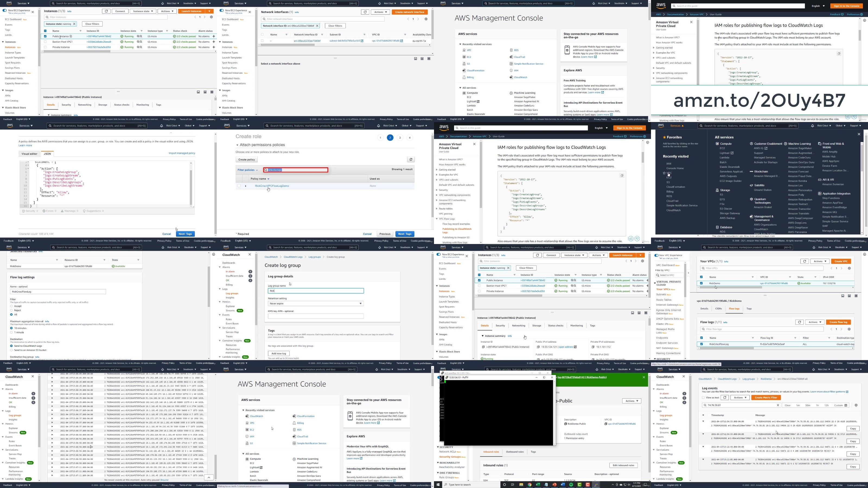Click the Create Metric Filter button
The image size is (868, 488).
pos(766,398)
